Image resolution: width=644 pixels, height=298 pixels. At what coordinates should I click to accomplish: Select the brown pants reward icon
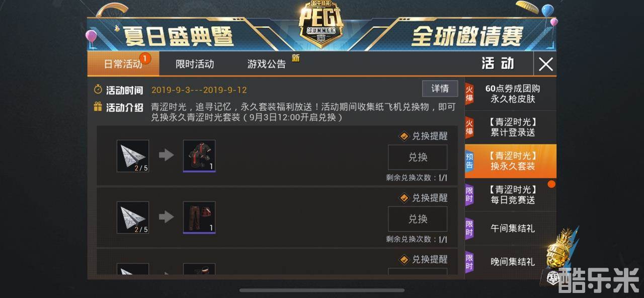coord(199,217)
